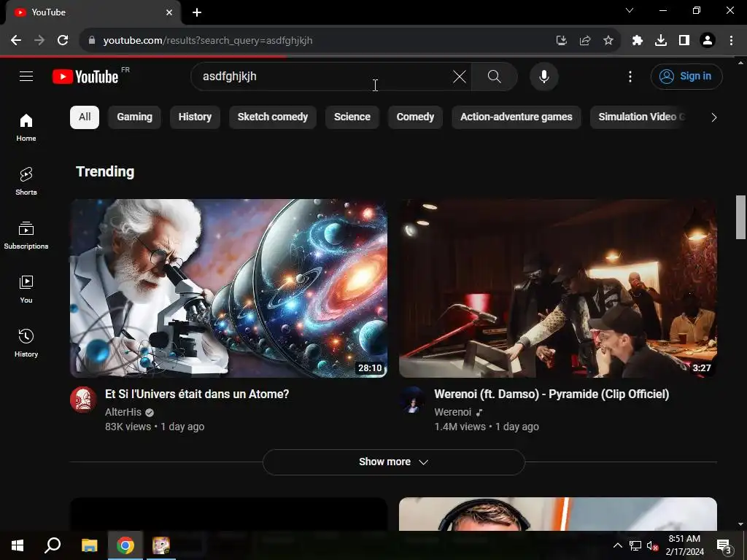Viewport: 747px width, 560px height.
Task: Open the tab search dropdown arrow
Action: (630, 10)
